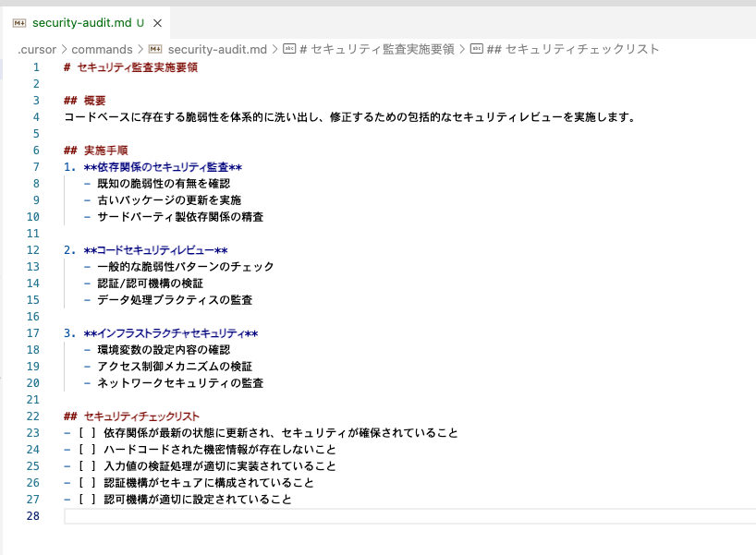Image resolution: width=756 pixels, height=555 pixels.
Task: Click the overview sentence on line 4
Action: pyautogui.click(x=350, y=117)
